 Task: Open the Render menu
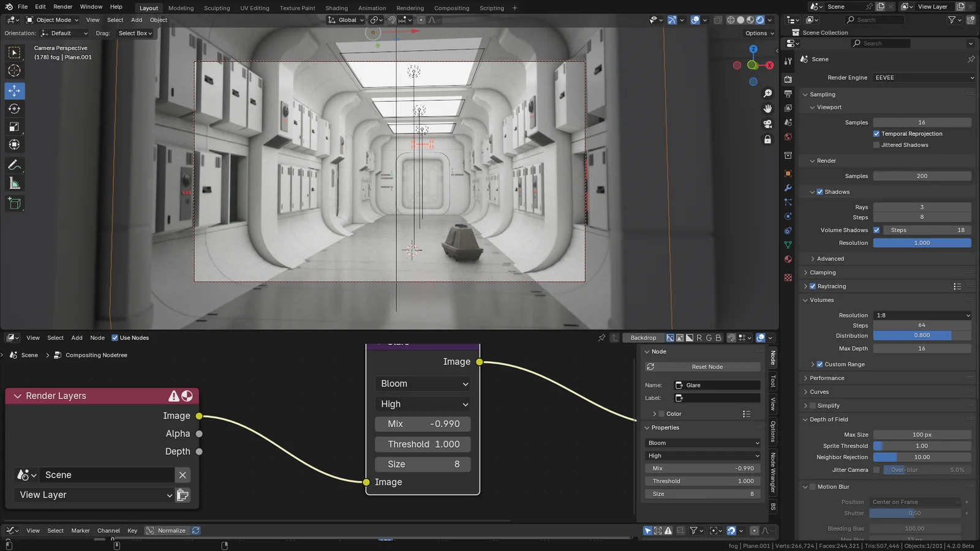(x=62, y=7)
